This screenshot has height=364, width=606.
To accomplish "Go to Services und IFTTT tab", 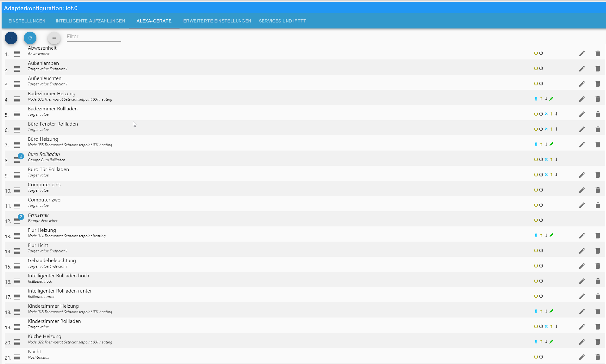I will coord(282,21).
